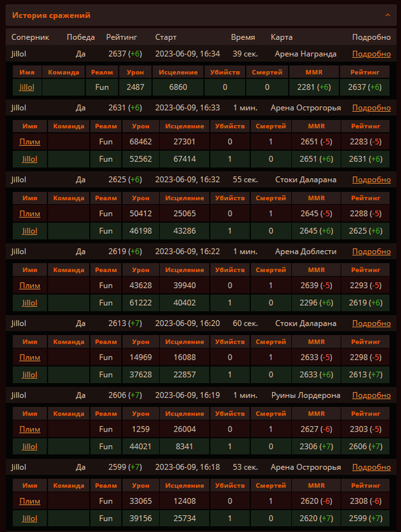The image size is (401, 532).
Task: Open Jillol profile with damage 37628
Action: (30, 375)
